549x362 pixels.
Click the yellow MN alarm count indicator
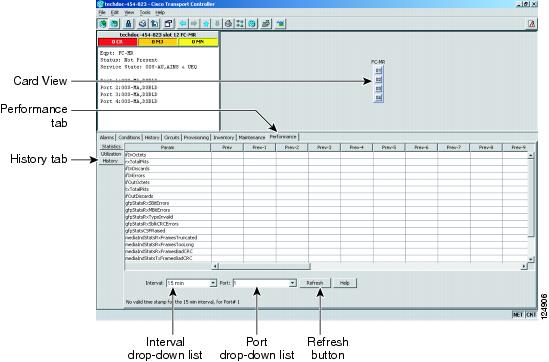tap(198, 42)
